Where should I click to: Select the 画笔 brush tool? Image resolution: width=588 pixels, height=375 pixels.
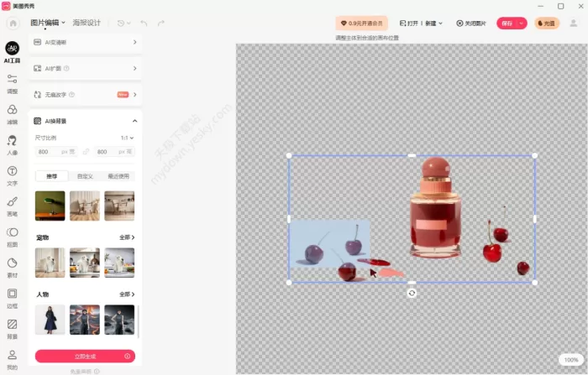[x=12, y=206]
